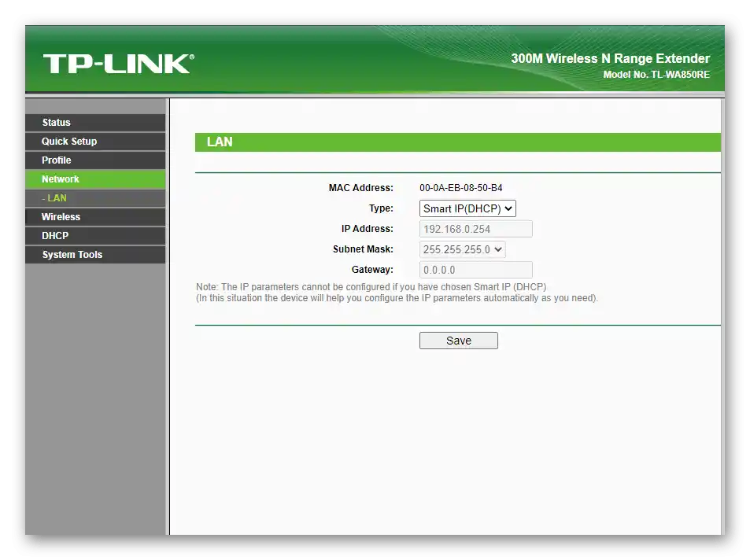The image size is (750, 560).
Task: Click the Model No. TL-WA850RE text
Action: pyautogui.click(x=656, y=75)
